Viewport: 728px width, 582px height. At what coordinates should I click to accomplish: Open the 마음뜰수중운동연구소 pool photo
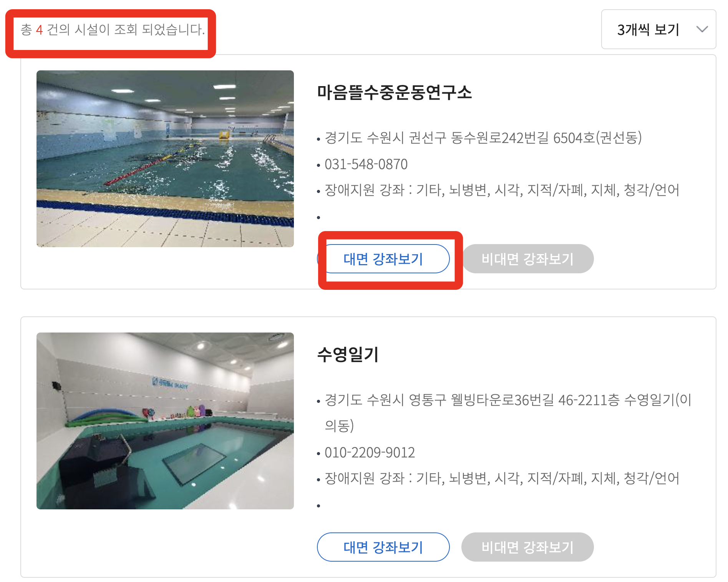click(x=165, y=159)
